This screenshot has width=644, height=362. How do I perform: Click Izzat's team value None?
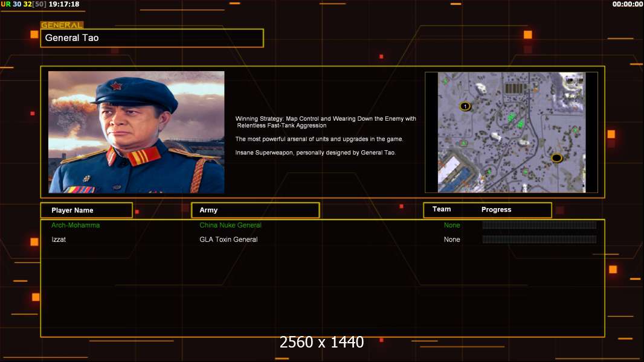452,240
